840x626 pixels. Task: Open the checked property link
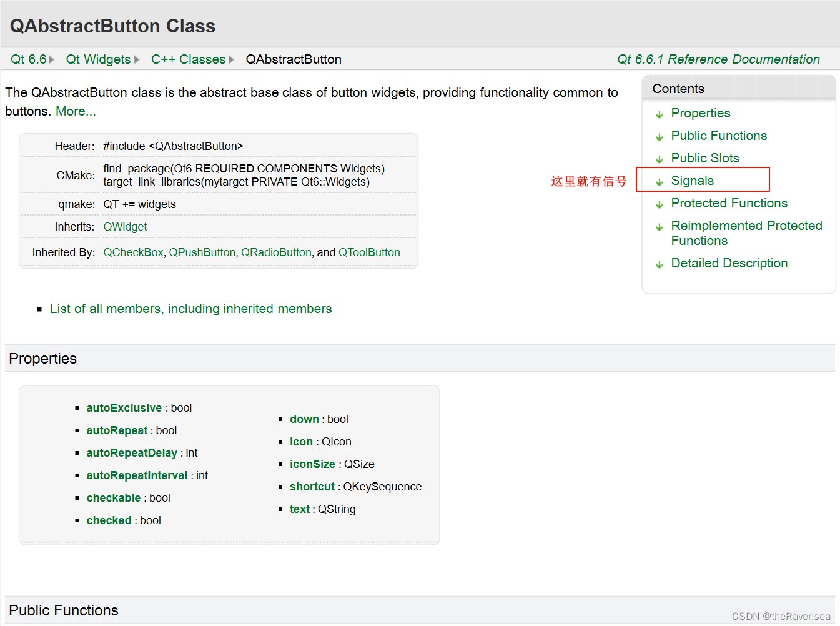109,520
